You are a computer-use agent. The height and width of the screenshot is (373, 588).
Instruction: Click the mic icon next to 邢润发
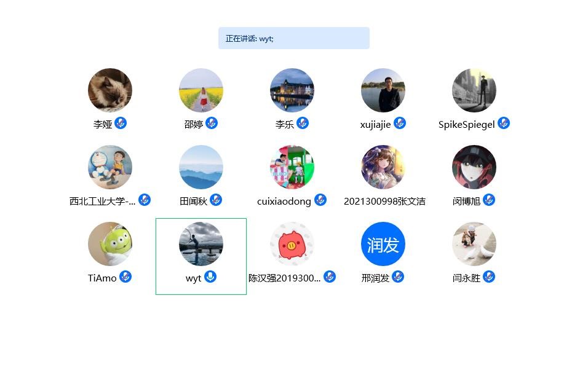[x=398, y=277]
